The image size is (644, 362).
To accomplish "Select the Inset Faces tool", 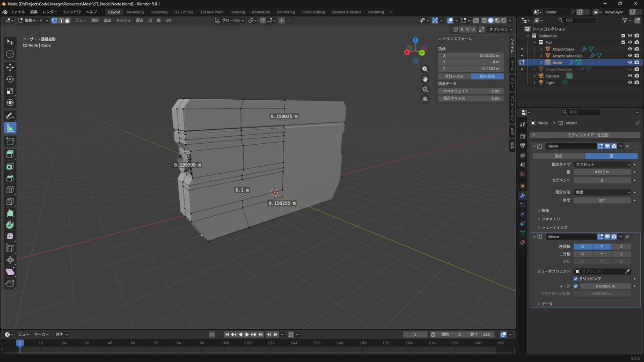I will 10,166.
